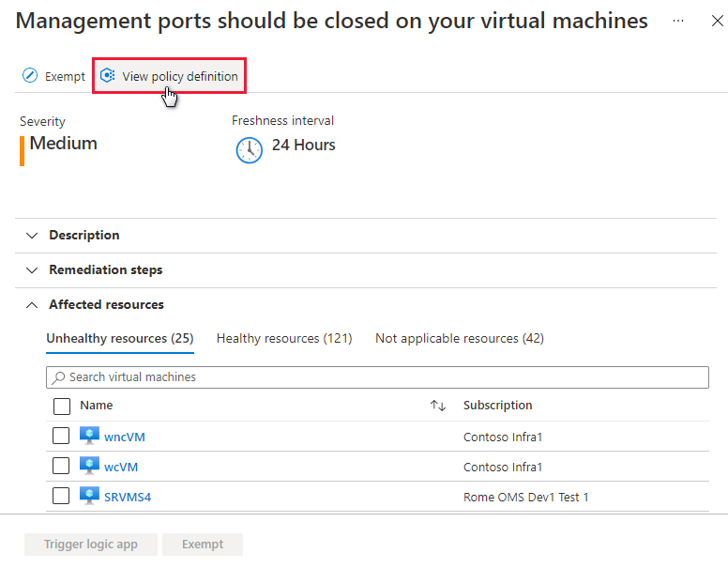Select all resources with header checkbox
Image resolution: width=728 pixels, height=568 pixels.
point(62,406)
